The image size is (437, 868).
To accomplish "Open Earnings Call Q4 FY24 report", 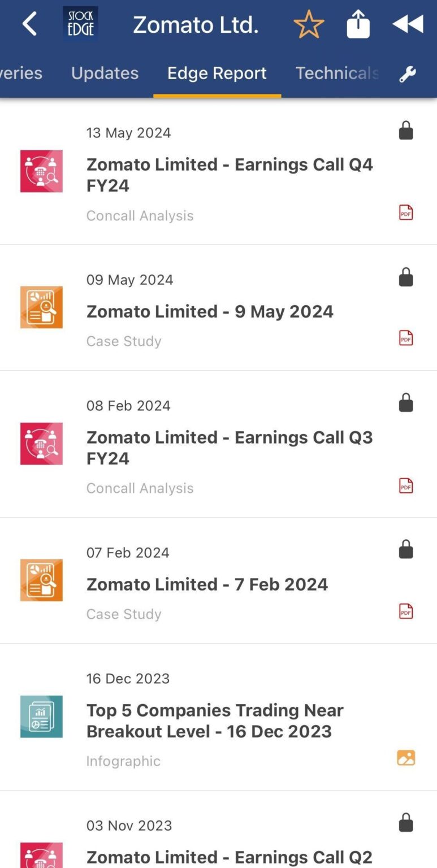I will coord(230,175).
